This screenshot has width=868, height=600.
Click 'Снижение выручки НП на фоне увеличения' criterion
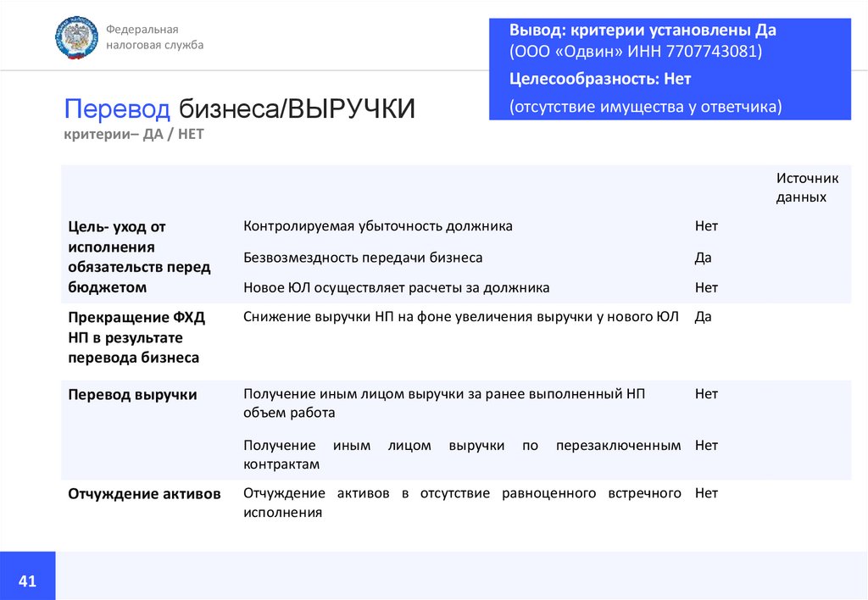coord(460,317)
